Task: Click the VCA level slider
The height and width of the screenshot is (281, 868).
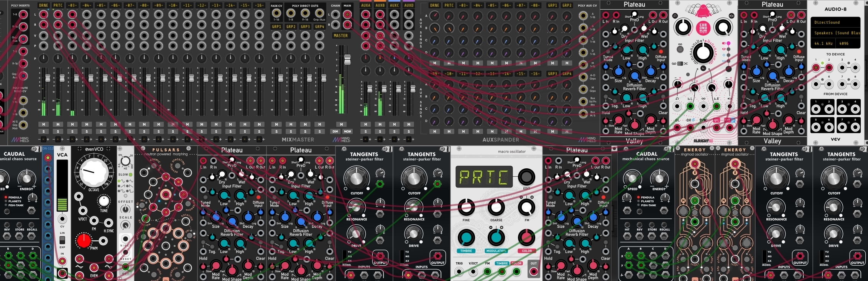Action: tap(62, 186)
